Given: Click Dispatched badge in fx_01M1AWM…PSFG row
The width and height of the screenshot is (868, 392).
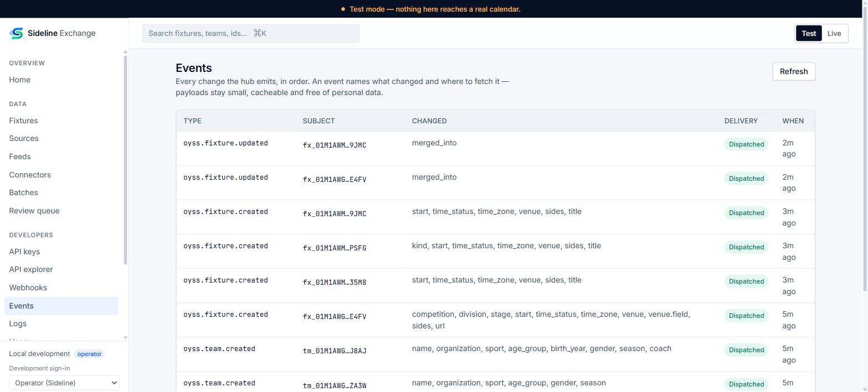Looking at the screenshot, I should pos(746,247).
